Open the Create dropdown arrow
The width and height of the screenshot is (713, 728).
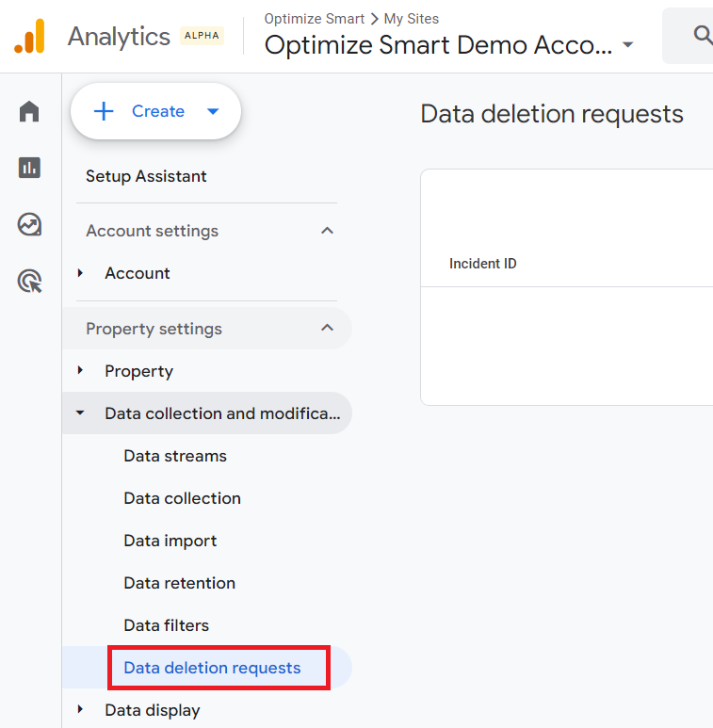pyautogui.click(x=213, y=111)
